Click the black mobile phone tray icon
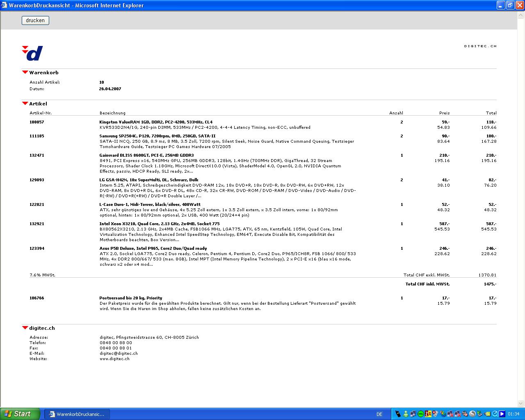The height and width of the screenshot is (420, 525). click(x=398, y=414)
